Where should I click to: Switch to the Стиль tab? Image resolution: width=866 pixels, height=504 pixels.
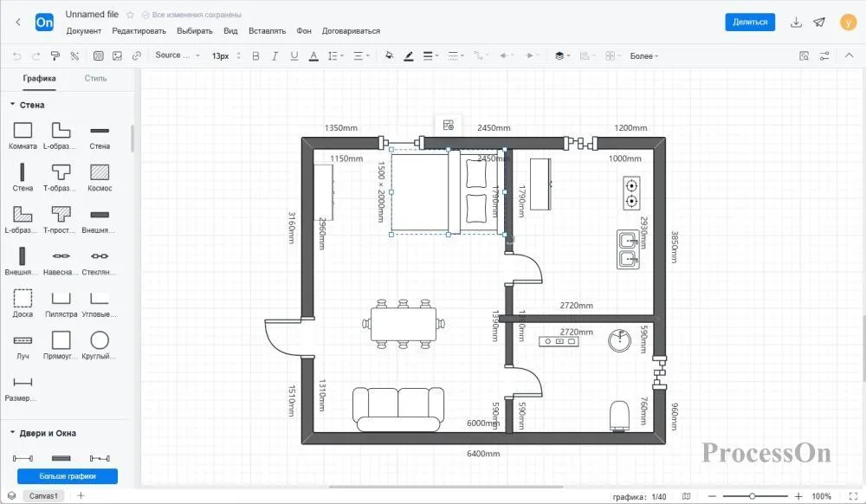point(95,79)
